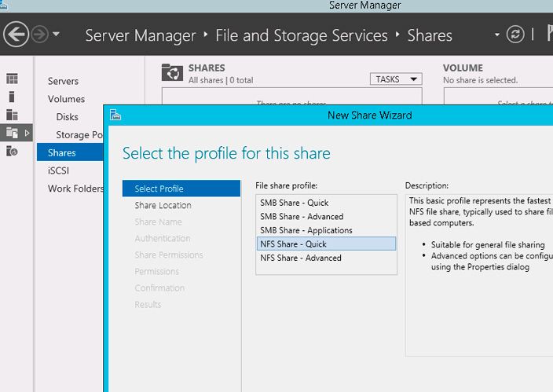Click the Forward navigation arrow

[39, 35]
